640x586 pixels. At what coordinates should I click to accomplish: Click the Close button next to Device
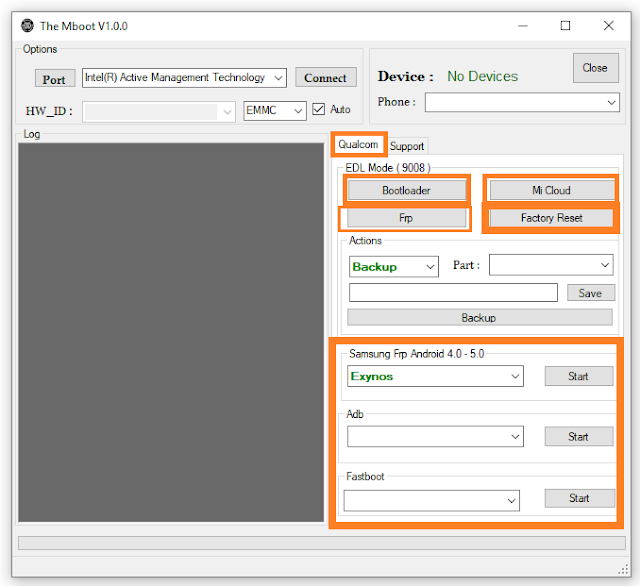(x=596, y=68)
